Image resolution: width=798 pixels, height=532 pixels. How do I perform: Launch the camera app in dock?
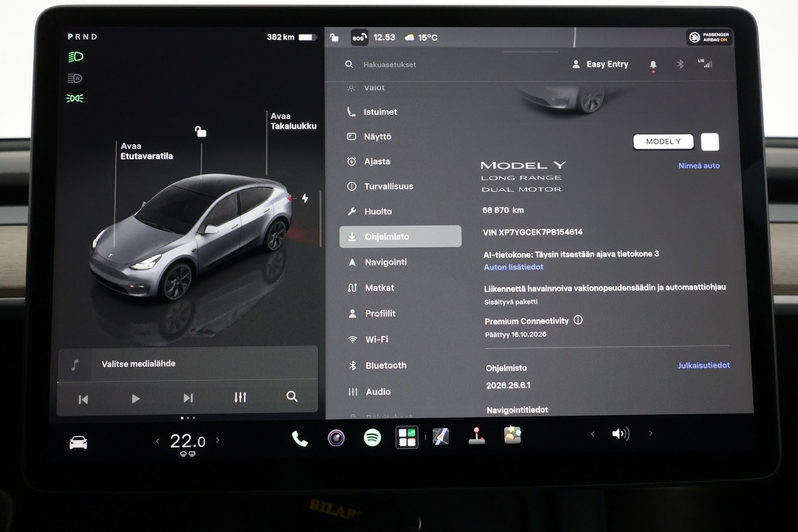tap(336, 438)
